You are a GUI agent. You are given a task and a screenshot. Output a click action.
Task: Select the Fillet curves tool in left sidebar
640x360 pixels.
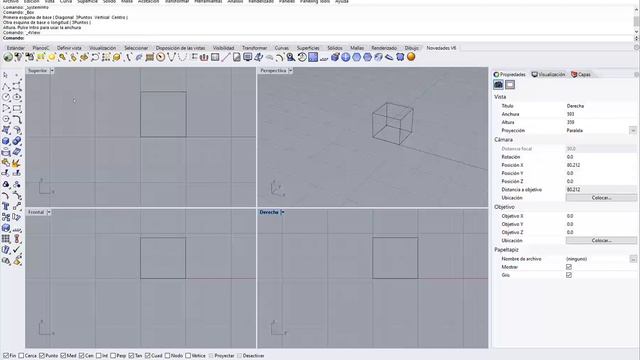click(17, 119)
